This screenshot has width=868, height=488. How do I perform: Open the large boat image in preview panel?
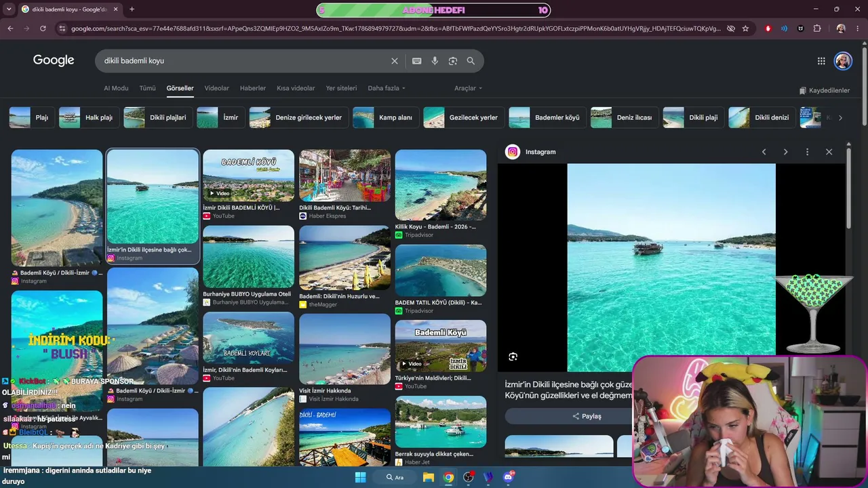[671, 268]
